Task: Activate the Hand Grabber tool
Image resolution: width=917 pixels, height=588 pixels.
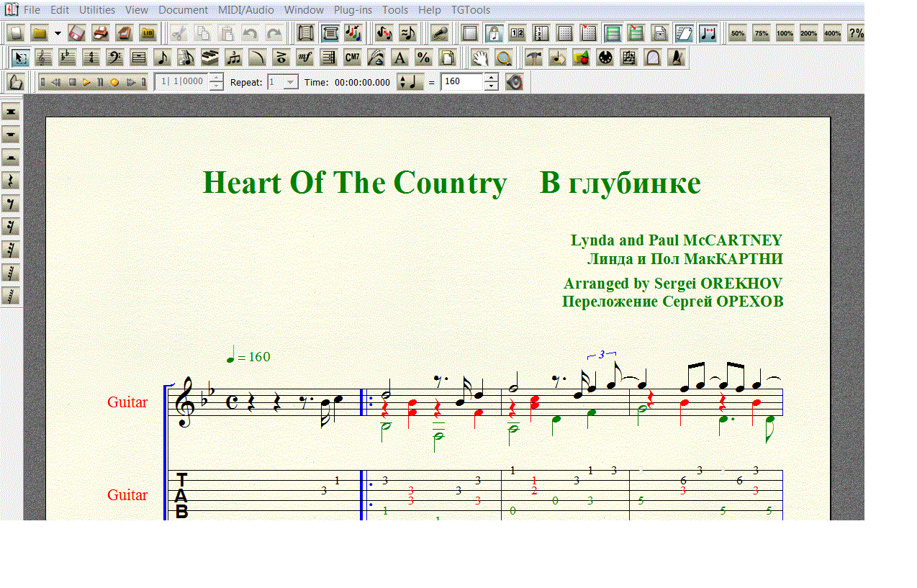Action: (x=480, y=58)
